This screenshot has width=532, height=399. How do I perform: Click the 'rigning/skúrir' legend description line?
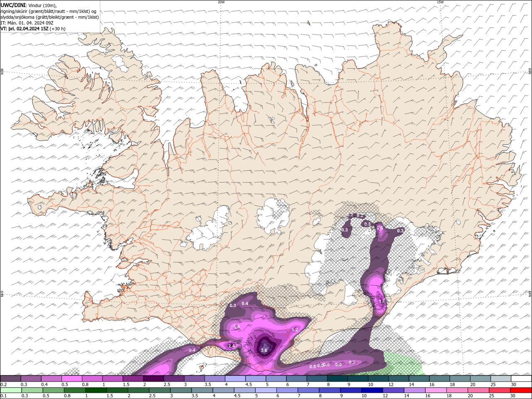click(x=49, y=11)
